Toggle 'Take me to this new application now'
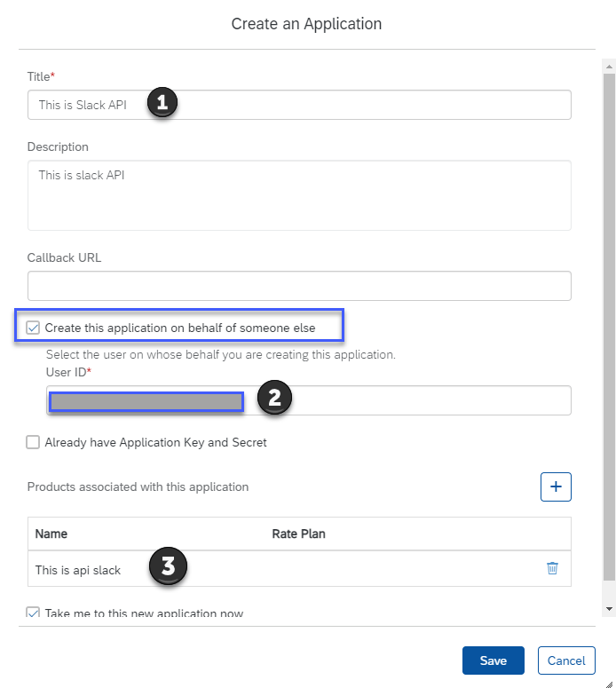The width and height of the screenshot is (616, 688). [x=34, y=613]
